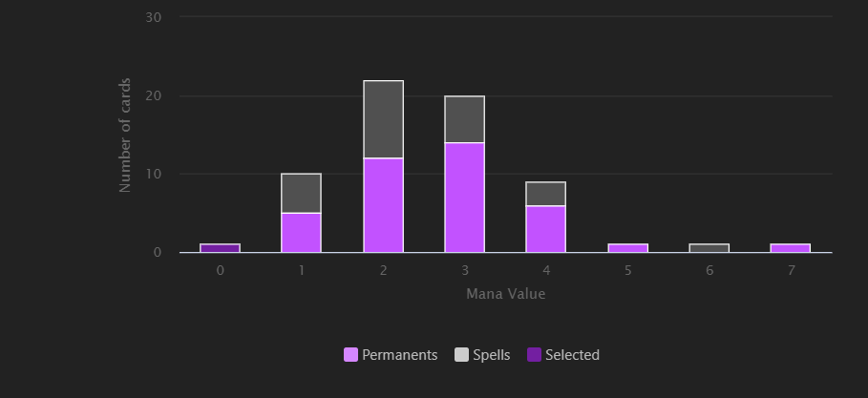Click the Number of cards axis title
Screen dimensions: 868x398
125,135
